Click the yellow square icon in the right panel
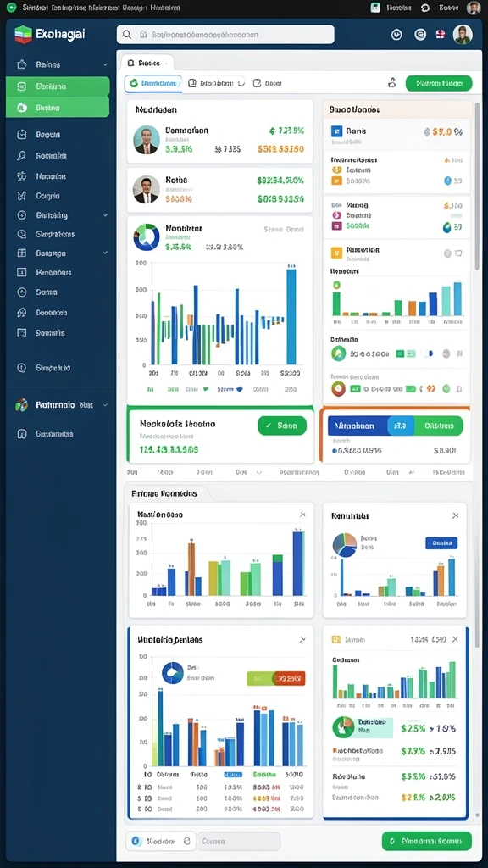Viewport: 488px width, 868px height. tap(336, 253)
